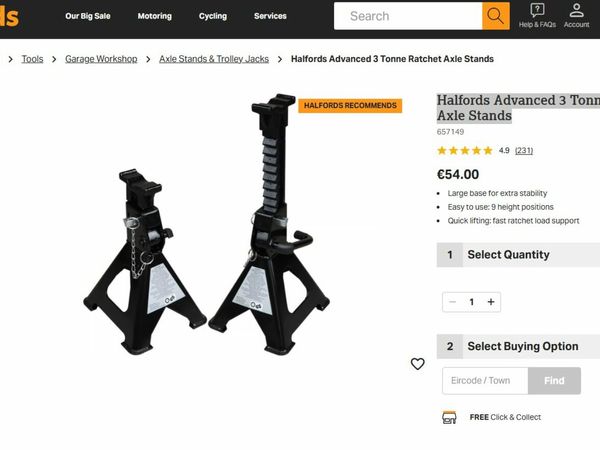Click the Find store button
This screenshot has height=450, width=600.
pos(554,381)
